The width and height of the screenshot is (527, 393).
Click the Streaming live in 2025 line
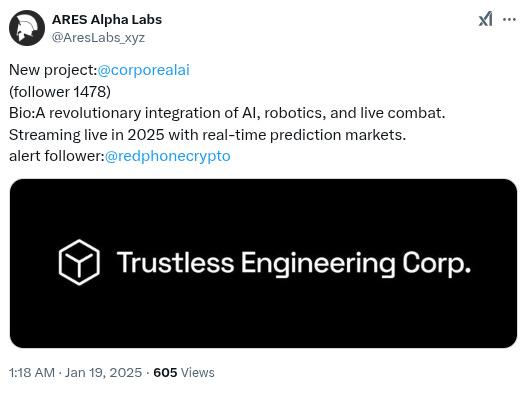tap(207, 135)
